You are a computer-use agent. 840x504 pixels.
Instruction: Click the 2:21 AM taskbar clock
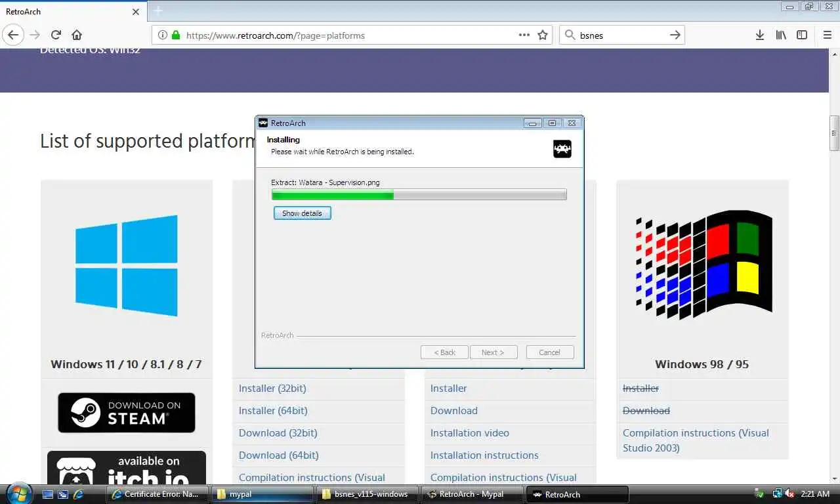(x=815, y=493)
